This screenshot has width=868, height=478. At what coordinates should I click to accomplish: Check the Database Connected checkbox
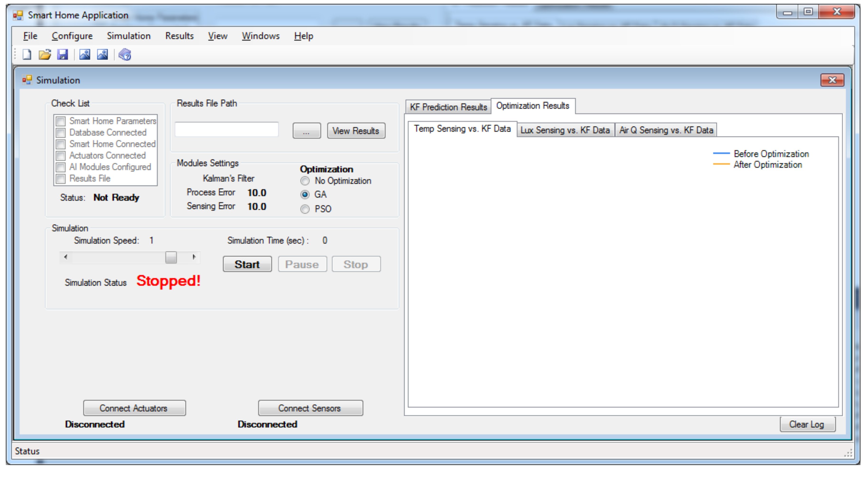click(x=61, y=133)
